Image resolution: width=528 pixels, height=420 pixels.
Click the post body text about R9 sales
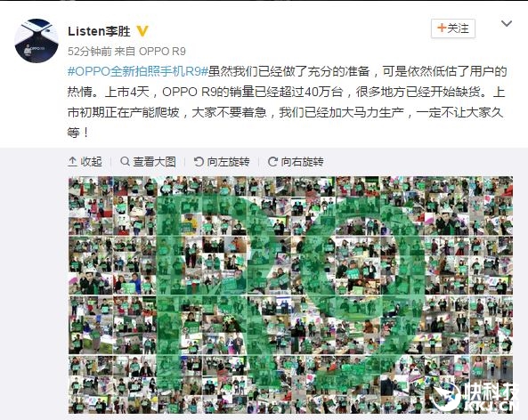pos(287,102)
